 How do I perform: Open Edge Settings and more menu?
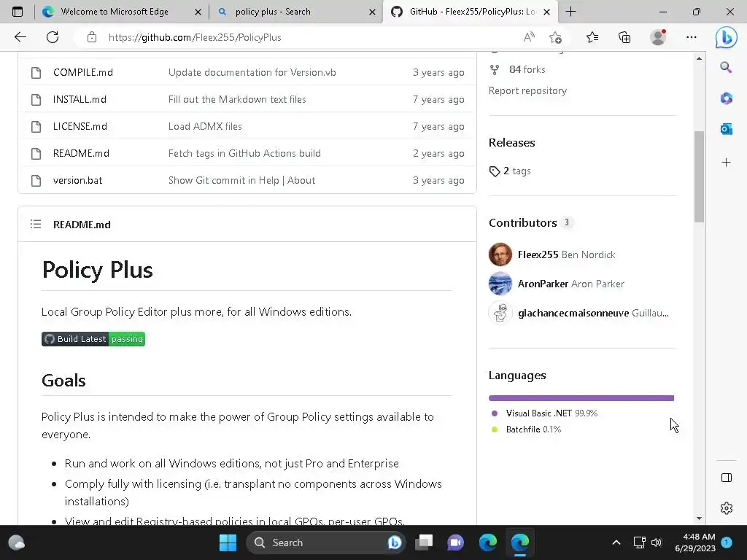pos(692,37)
